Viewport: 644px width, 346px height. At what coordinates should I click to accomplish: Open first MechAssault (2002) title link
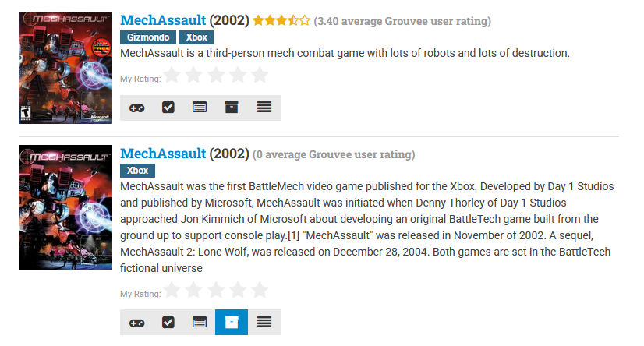tap(163, 20)
